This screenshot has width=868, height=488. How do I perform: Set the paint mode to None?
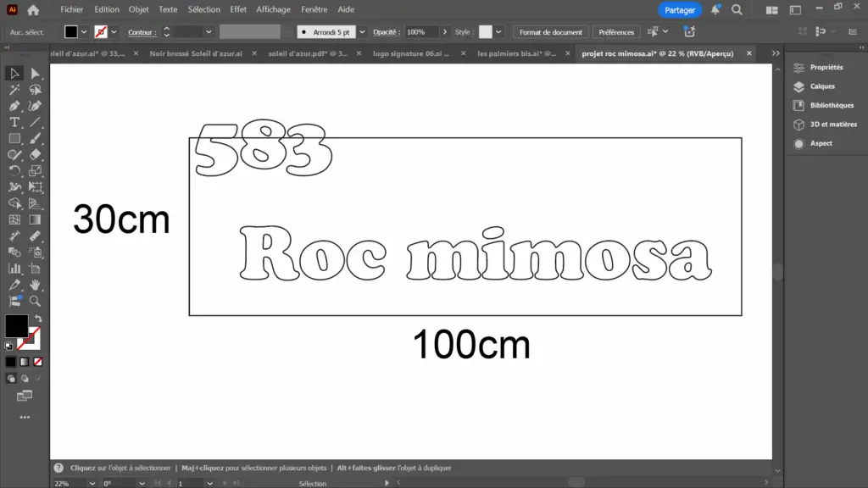pyautogui.click(x=37, y=362)
